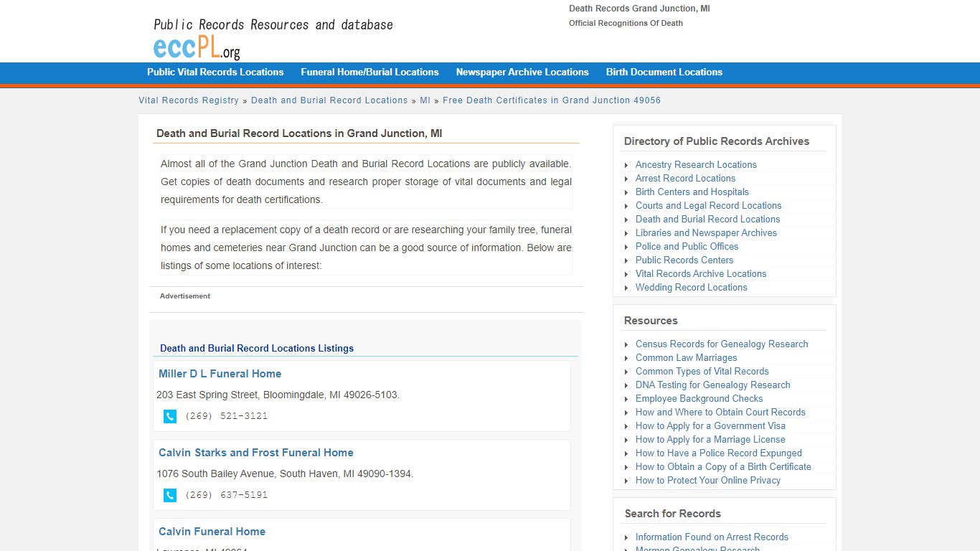Open Newspaper Archive Locations menu
The height and width of the screenshot is (551, 980).
click(522, 72)
